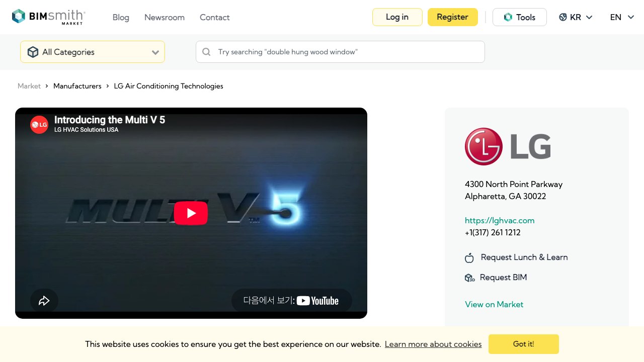644x362 pixels.
Task: Open the Contact page
Action: pos(215,17)
